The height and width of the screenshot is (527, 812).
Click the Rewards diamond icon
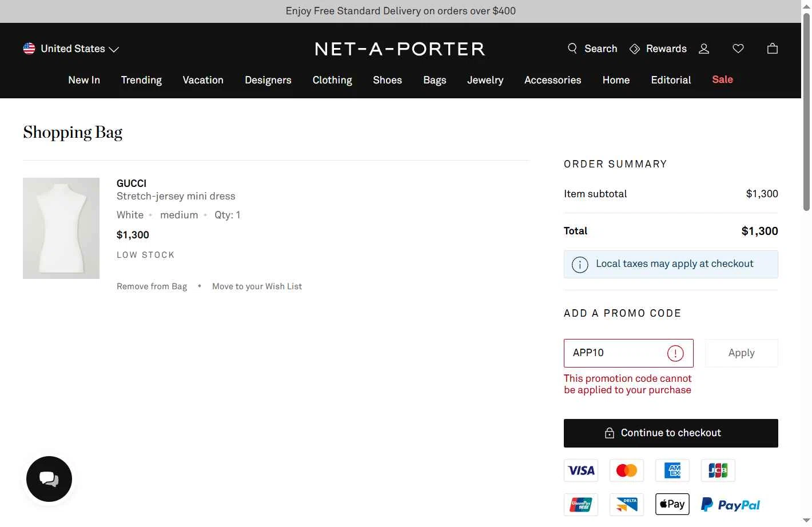click(x=635, y=49)
